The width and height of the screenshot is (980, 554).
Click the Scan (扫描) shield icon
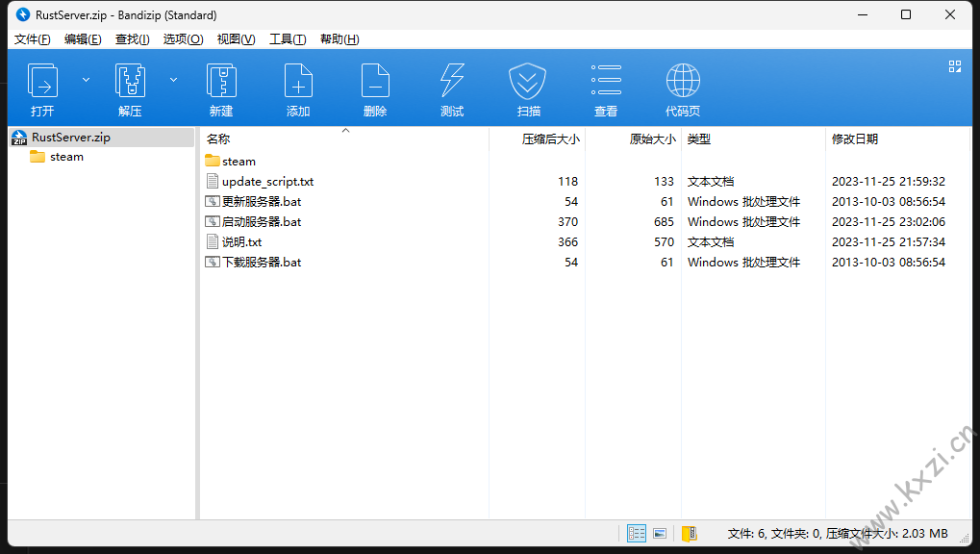tap(527, 81)
